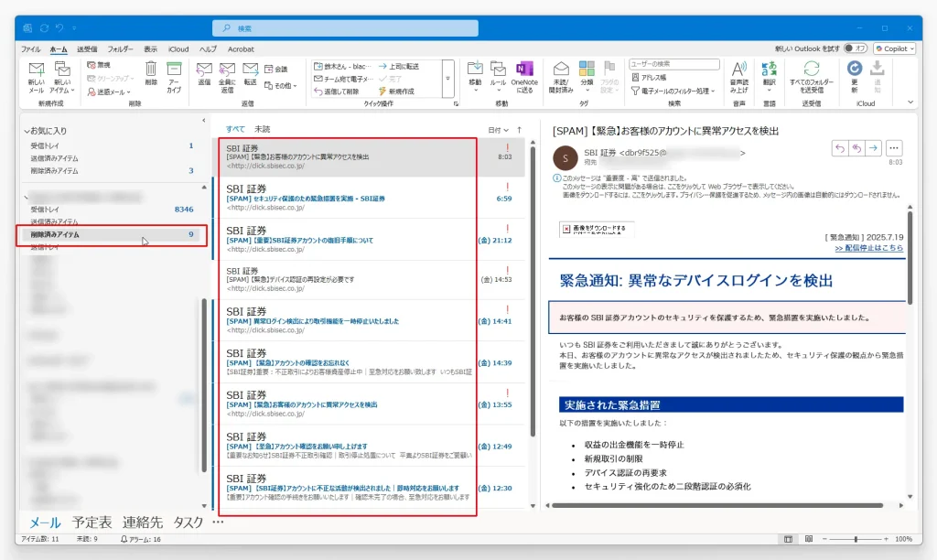The width and height of the screenshot is (937, 560).
Task: Reverse sort order with the up arrow next to 日付
Action: point(520,130)
